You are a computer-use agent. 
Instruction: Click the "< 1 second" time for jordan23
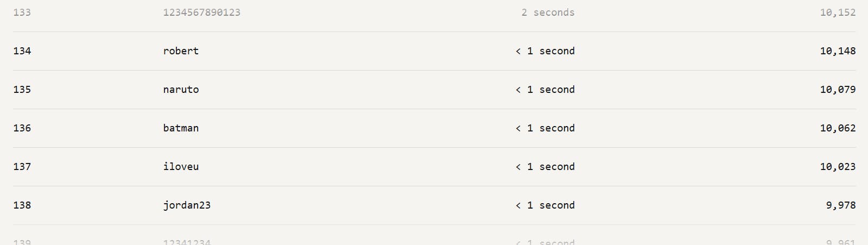[545, 205]
